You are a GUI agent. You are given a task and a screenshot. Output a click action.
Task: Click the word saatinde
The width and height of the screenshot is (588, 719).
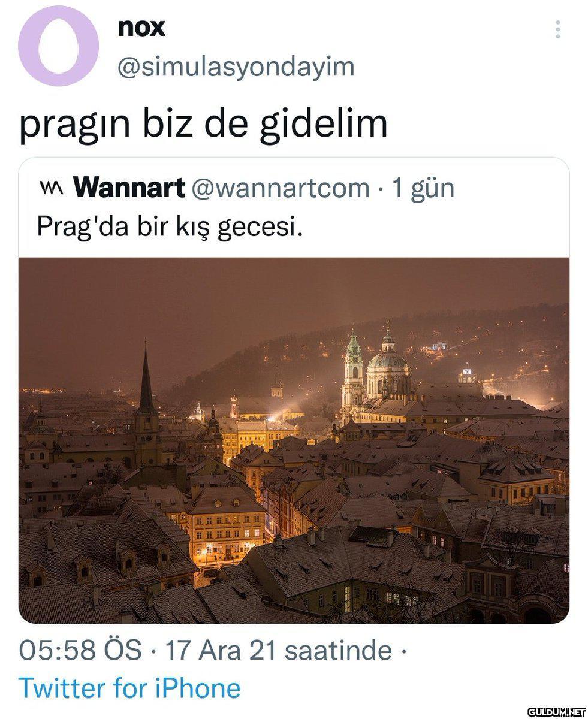(x=338, y=650)
